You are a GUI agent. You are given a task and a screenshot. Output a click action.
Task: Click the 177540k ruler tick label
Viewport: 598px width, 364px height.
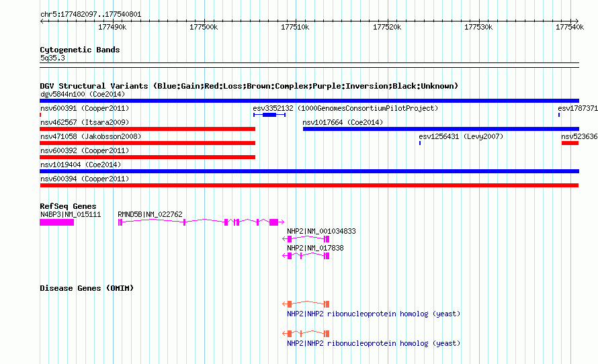570,27
